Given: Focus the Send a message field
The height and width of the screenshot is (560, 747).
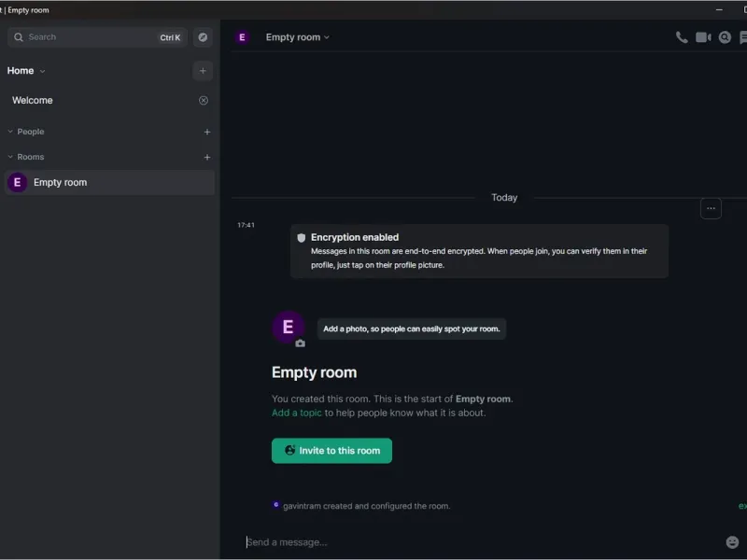Looking at the screenshot, I should click(481, 542).
